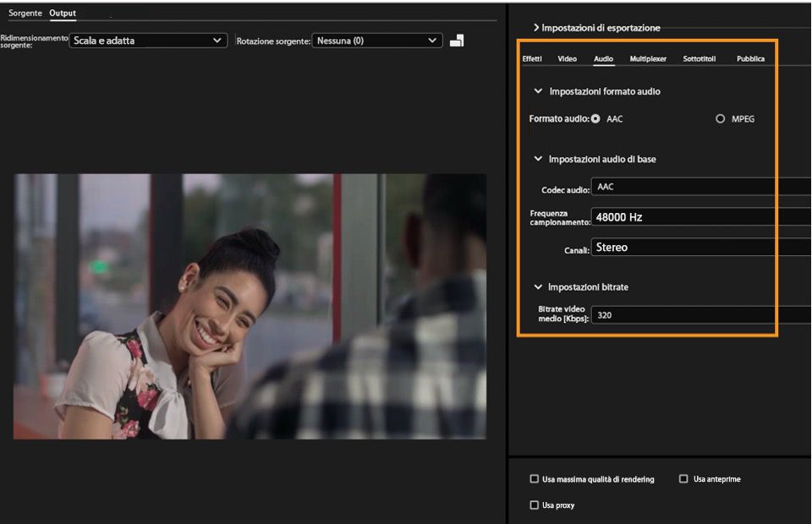Switch to the Sorgente tab

(x=25, y=13)
